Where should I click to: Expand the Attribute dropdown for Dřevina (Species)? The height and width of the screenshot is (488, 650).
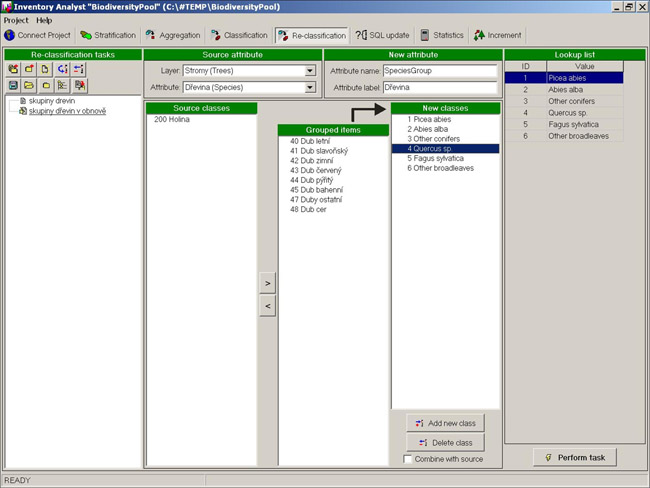(310, 88)
